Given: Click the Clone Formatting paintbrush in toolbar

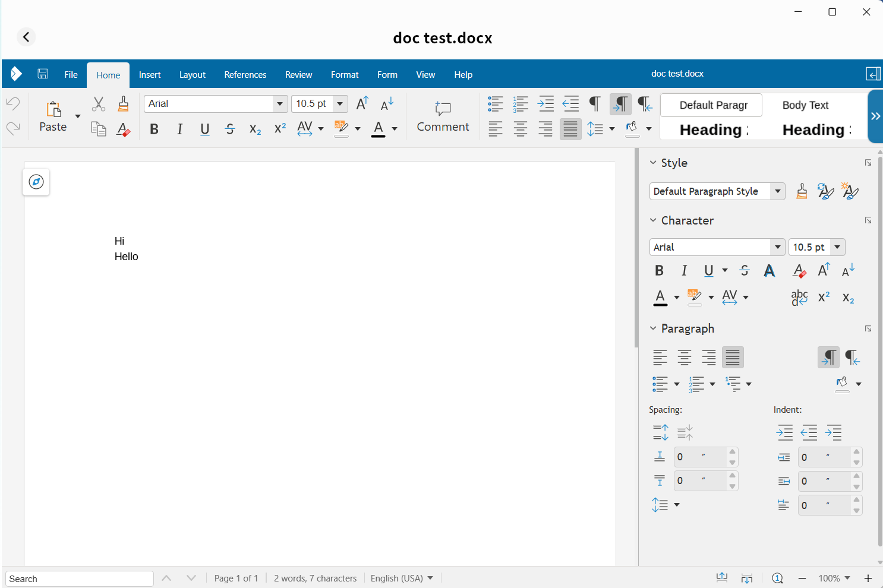Looking at the screenshot, I should (123, 104).
